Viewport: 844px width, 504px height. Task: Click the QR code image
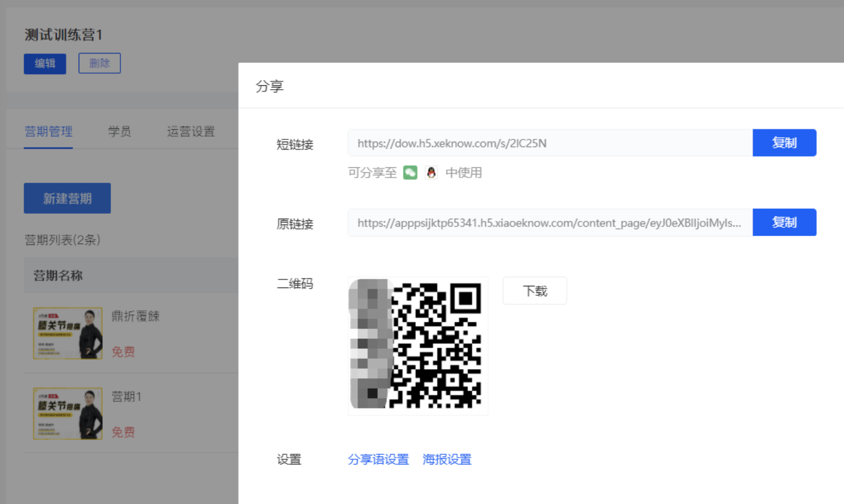(418, 345)
